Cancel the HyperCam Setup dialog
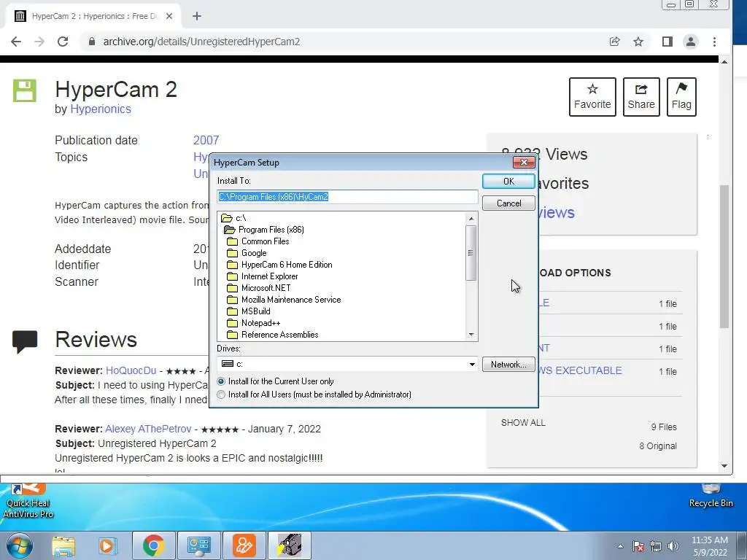Screen dimensions: 747x560 click(x=508, y=203)
